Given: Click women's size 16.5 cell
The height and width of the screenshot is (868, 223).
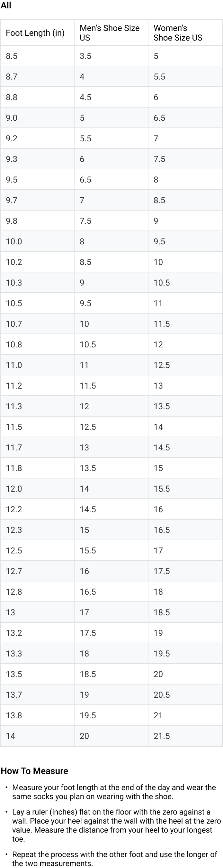Looking at the screenshot, I should (x=185, y=530).
